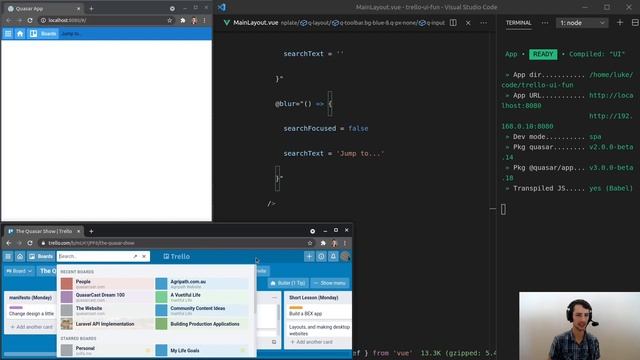Open the My Life Goals starred board
The width and height of the screenshot is (640, 360).
(x=202, y=350)
